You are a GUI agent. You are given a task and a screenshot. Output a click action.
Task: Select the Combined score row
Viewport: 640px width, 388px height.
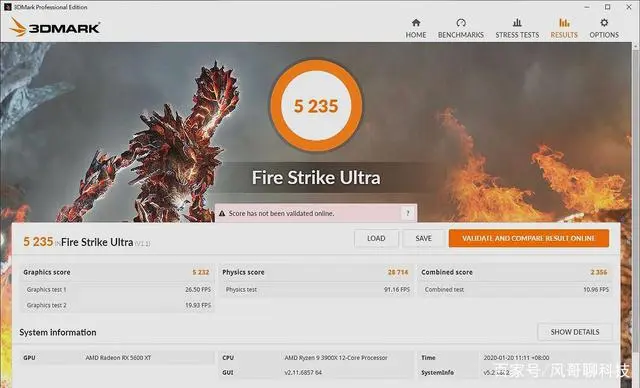tap(515, 272)
